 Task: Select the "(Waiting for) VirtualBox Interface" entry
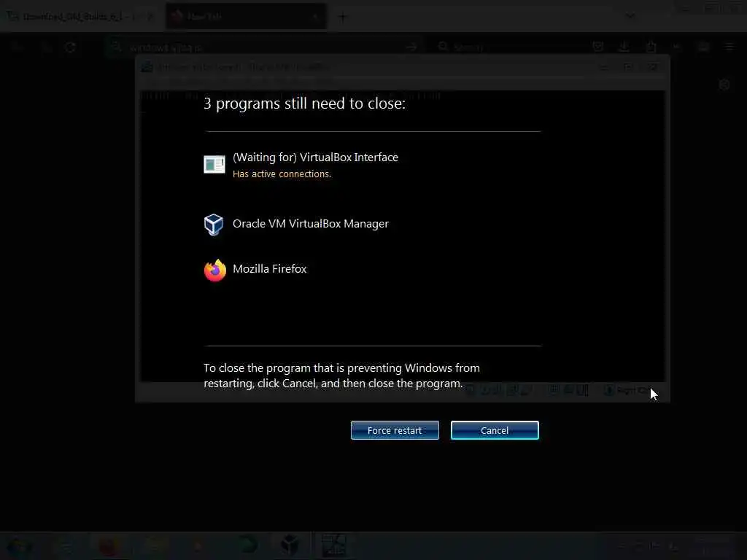coord(315,157)
